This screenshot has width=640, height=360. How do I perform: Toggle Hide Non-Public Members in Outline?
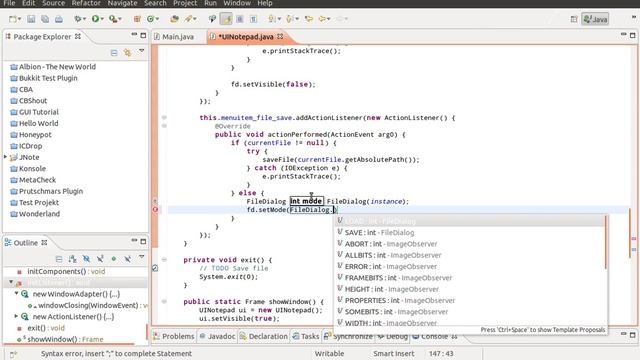114,259
